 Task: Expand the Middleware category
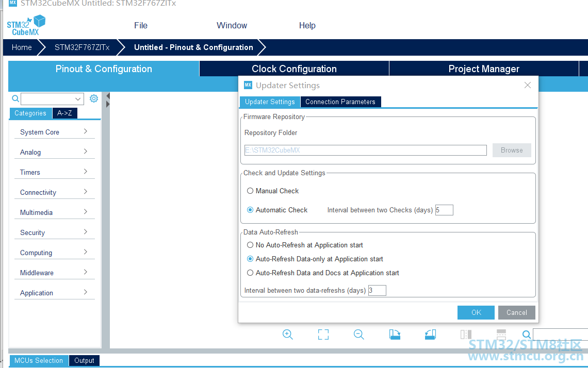54,273
